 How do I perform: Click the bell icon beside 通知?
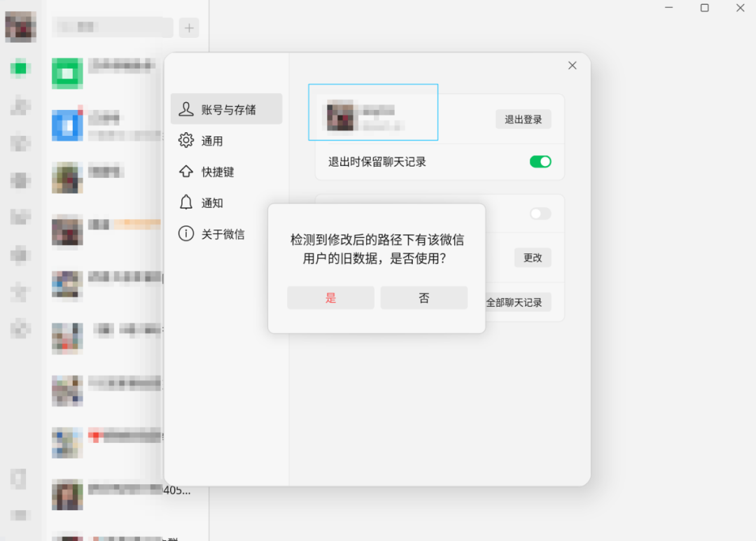tap(186, 202)
